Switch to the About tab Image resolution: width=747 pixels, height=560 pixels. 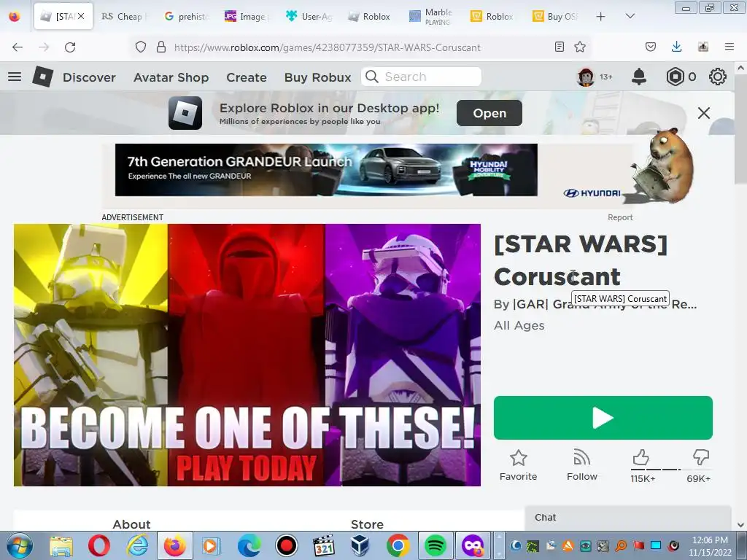[x=131, y=524]
